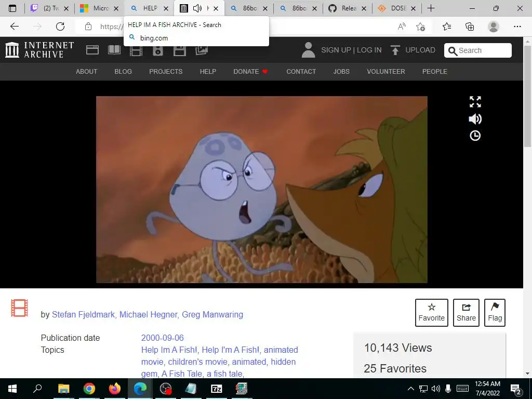Viewport: 532px width, 399px height.
Task: Open Greg Manwaring creator link
Action: (212, 314)
